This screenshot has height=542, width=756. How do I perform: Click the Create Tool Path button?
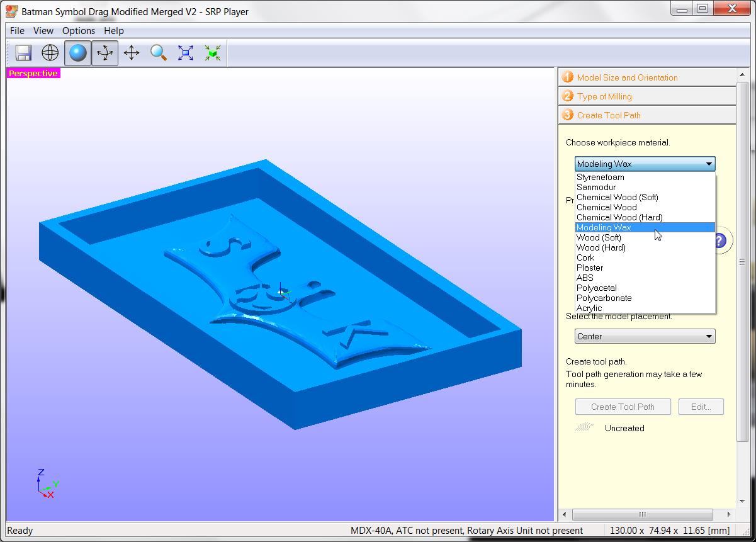click(x=623, y=407)
